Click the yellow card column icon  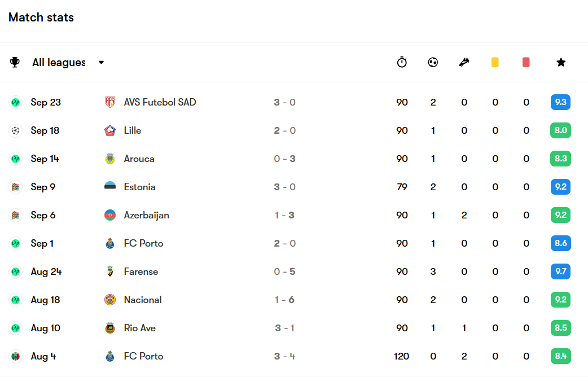(x=495, y=62)
